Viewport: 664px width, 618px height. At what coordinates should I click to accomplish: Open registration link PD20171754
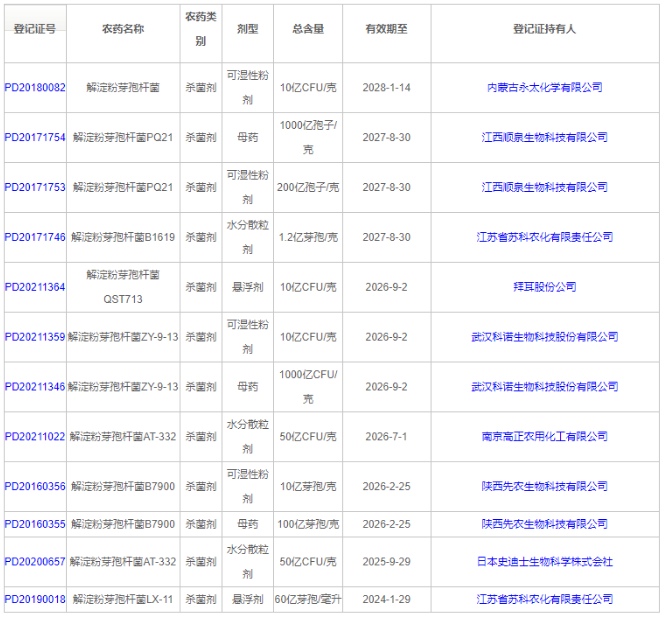pos(35,138)
